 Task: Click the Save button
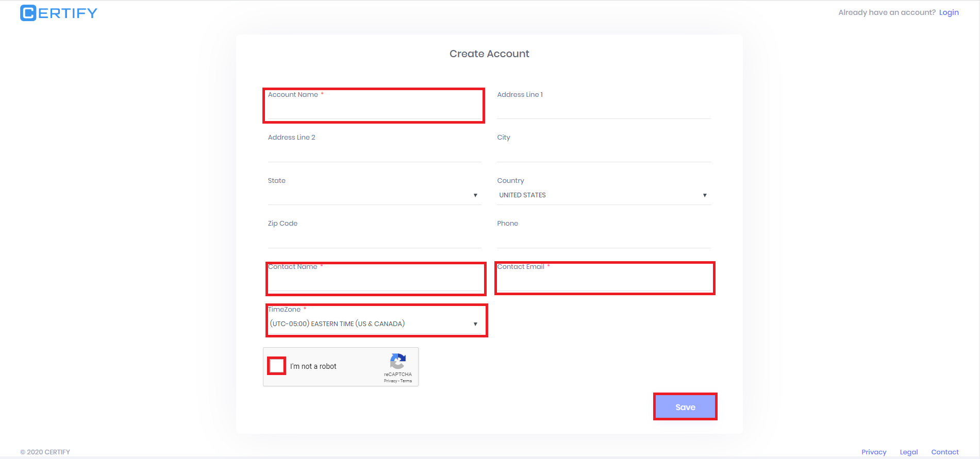click(x=685, y=407)
